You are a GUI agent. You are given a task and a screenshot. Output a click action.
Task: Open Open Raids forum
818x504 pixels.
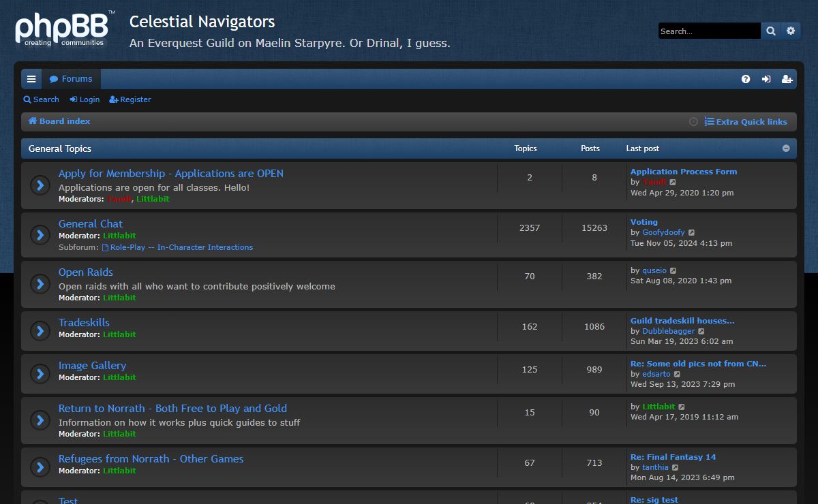point(86,272)
